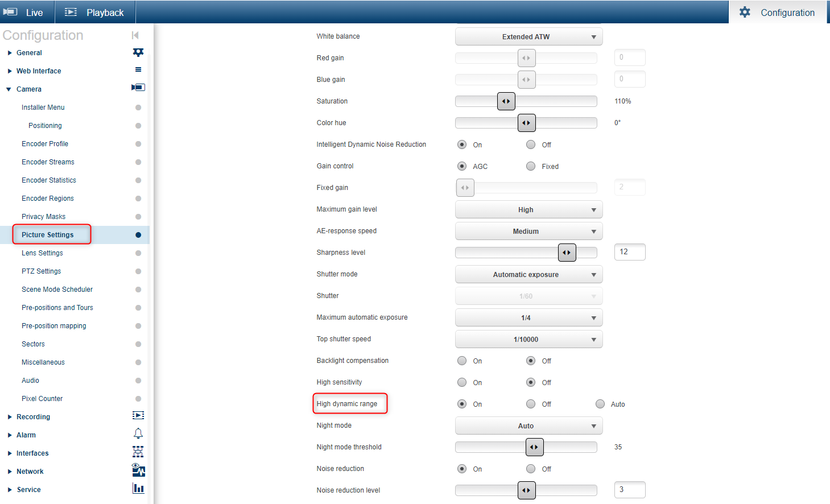
Task: Open Lens Settings page
Action: [x=42, y=253]
